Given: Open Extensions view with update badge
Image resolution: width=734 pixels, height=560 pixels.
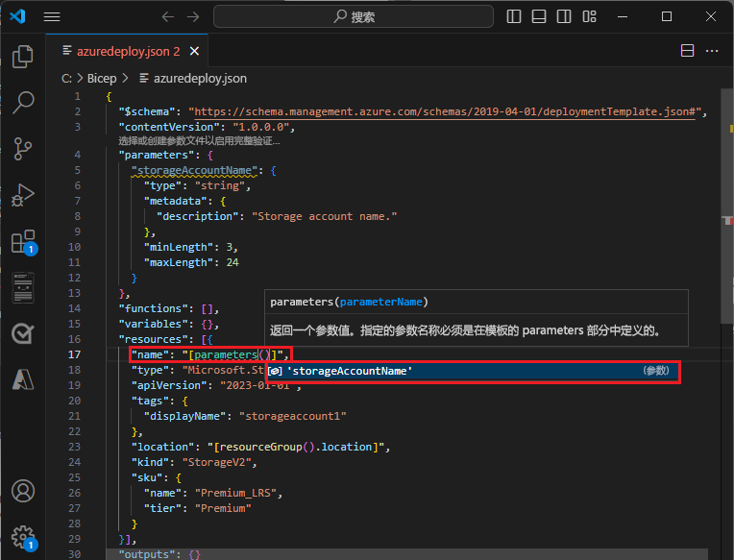Looking at the screenshot, I should [22, 241].
